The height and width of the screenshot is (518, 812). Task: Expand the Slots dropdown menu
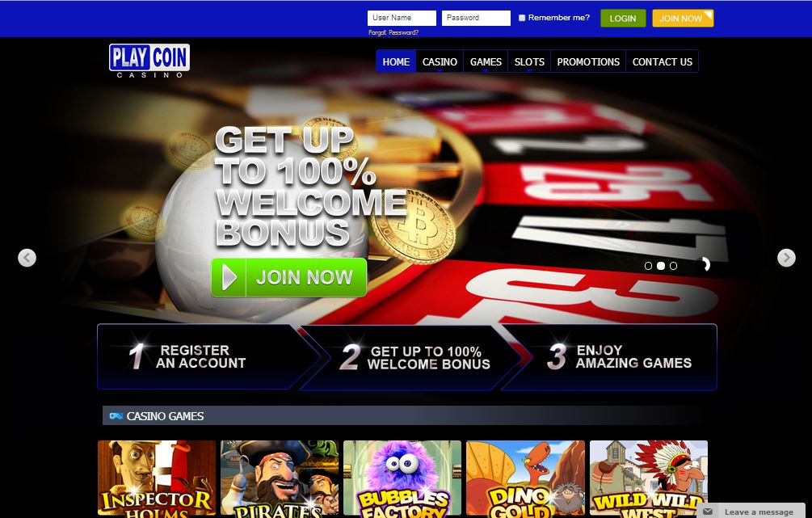529,61
